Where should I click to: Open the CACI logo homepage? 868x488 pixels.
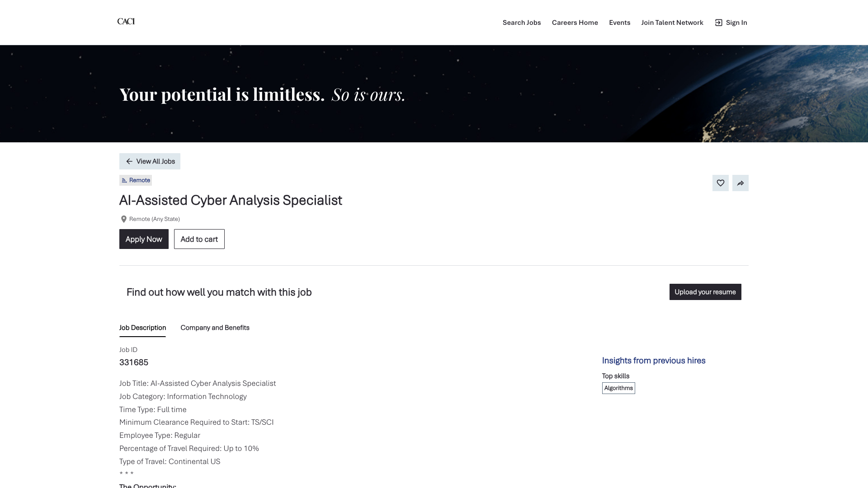point(126,21)
